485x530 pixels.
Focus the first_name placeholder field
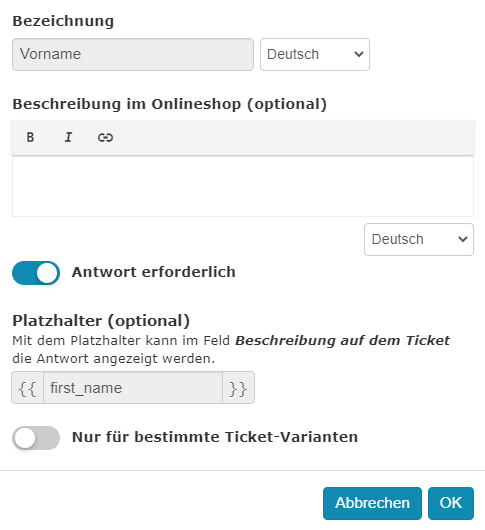coord(133,388)
